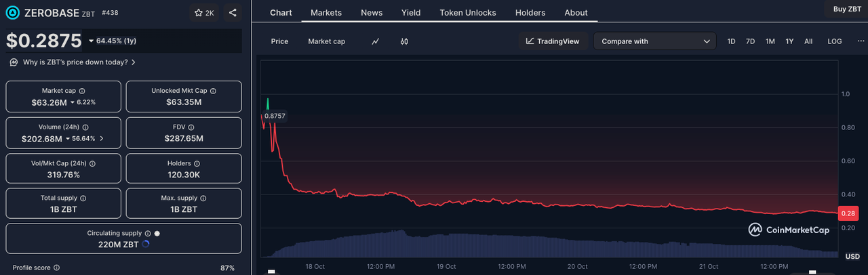Image resolution: width=868 pixels, height=275 pixels.
Task: Click Max. supply info icon
Action: pyautogui.click(x=203, y=198)
